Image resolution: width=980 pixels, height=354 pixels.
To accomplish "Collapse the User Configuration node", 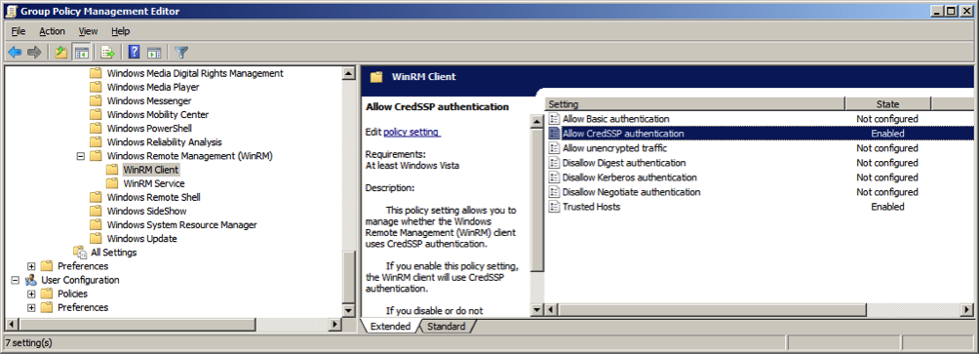I will [15, 280].
